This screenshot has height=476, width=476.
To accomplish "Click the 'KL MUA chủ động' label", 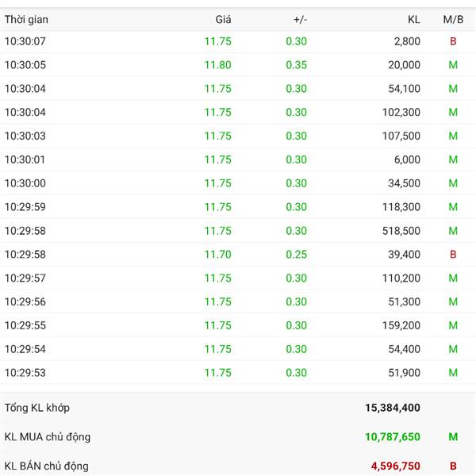I will coord(48,437).
